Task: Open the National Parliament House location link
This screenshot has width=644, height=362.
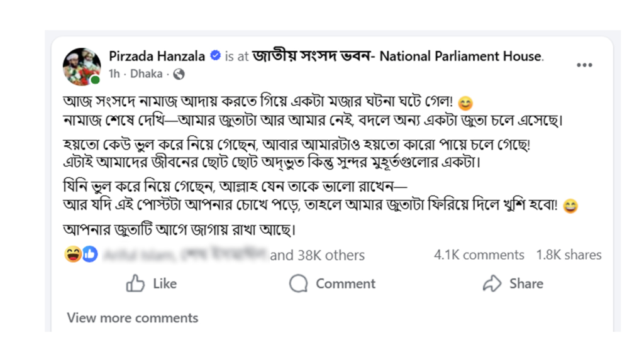Action: 397,56
